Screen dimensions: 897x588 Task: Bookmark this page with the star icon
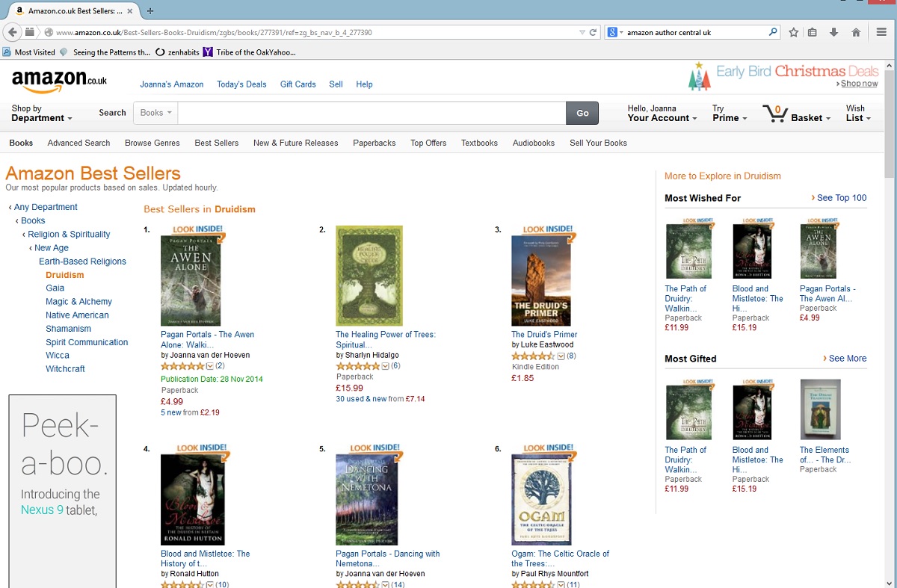pyautogui.click(x=793, y=32)
